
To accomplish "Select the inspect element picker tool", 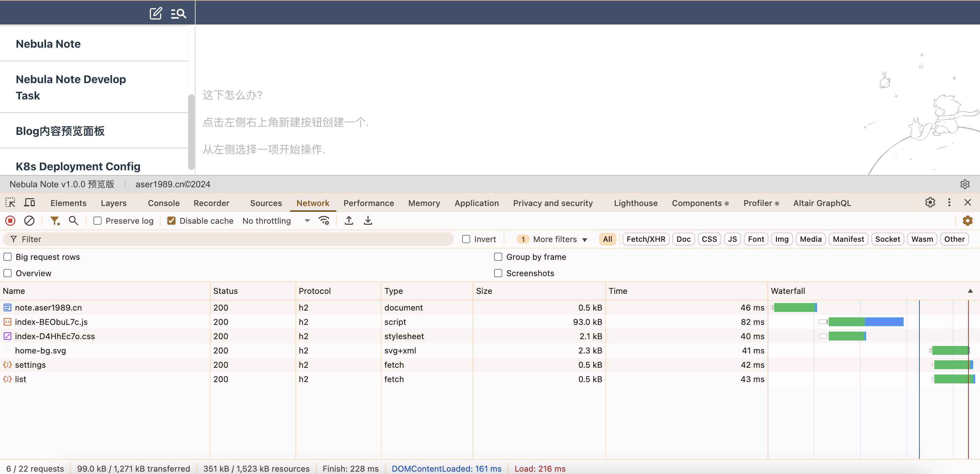I will pyautogui.click(x=10, y=203).
